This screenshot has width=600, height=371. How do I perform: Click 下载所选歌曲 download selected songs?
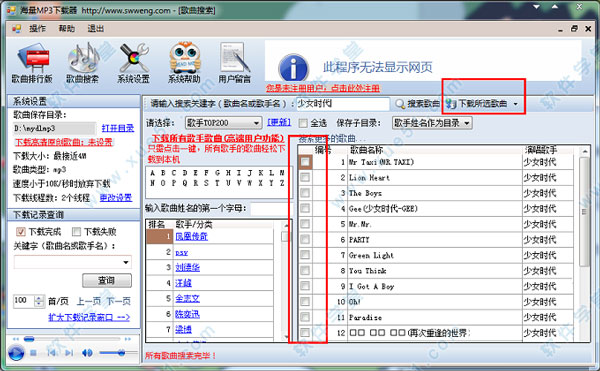tap(476, 104)
